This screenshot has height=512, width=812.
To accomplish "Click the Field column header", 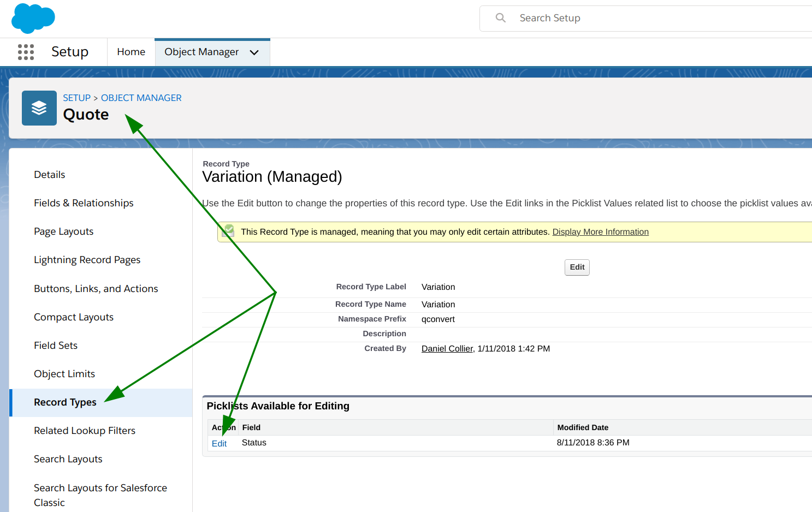I will [x=251, y=427].
